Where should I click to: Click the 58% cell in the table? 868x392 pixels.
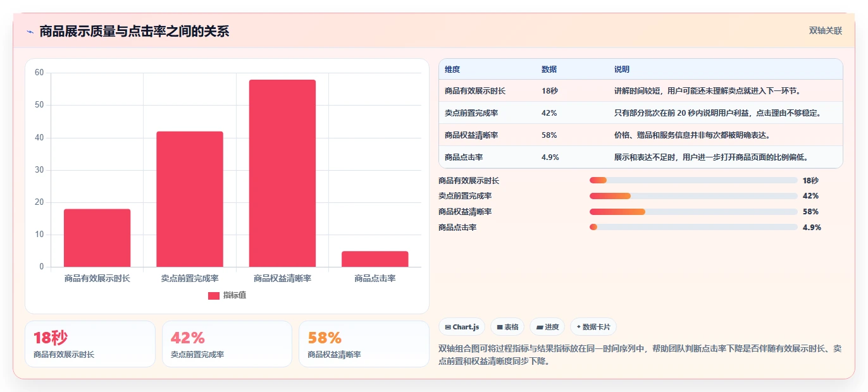click(x=549, y=135)
